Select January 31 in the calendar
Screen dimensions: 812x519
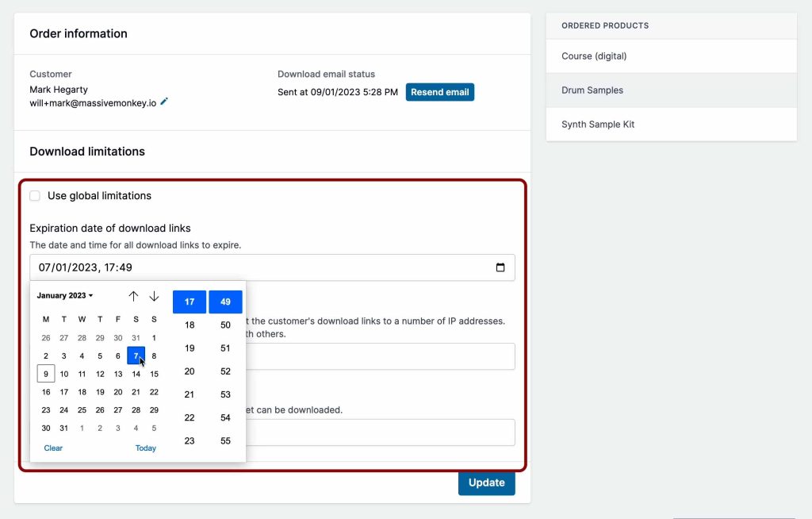[64, 429]
